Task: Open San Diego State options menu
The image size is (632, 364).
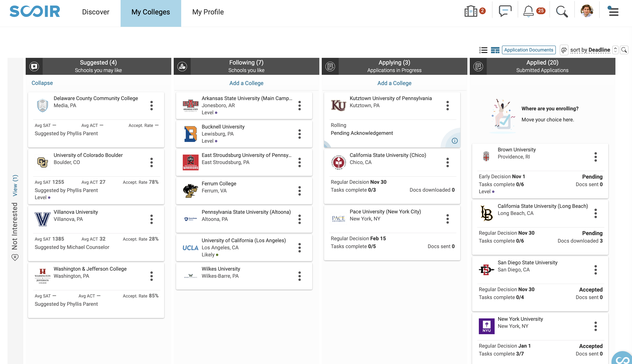Action: 595,270
